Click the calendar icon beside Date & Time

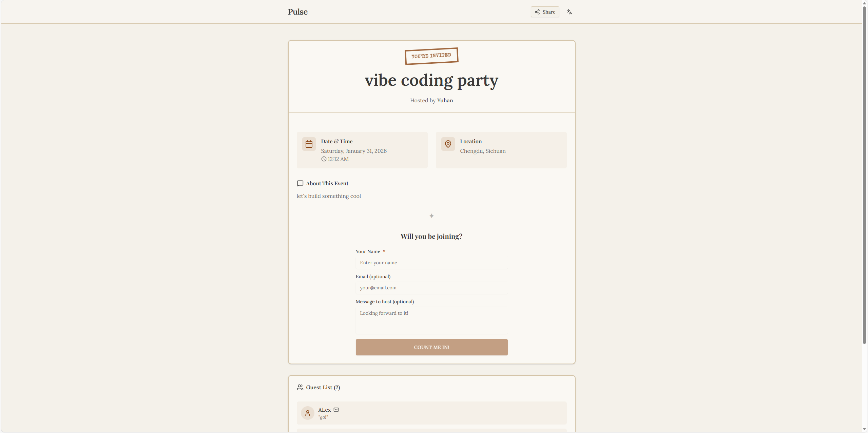click(309, 144)
